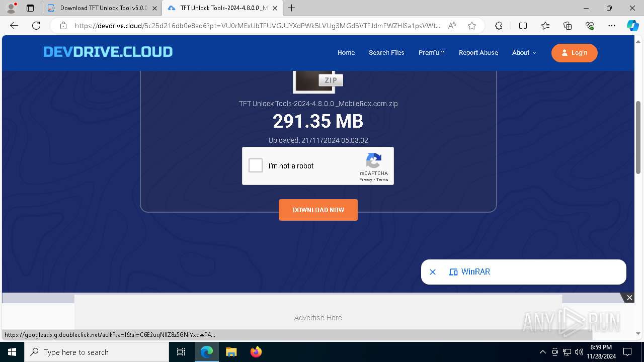The height and width of the screenshot is (362, 644).
Task: Open Favorites list icon
Action: 545,26
